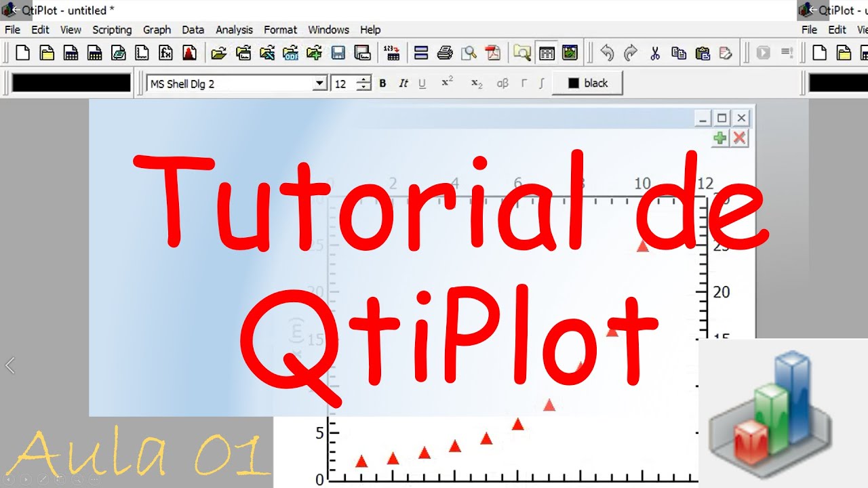
Task: Click the "20" label on right graph axis
Action: click(x=722, y=292)
